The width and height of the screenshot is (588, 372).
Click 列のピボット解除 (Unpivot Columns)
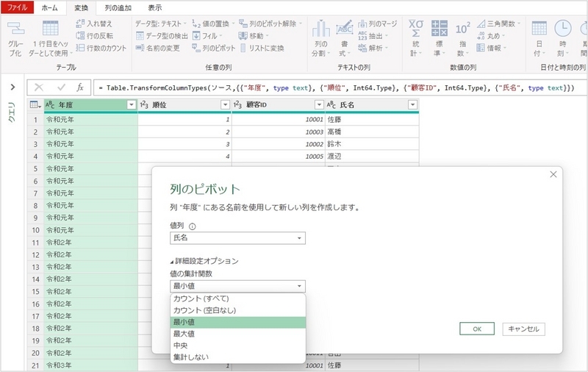pyautogui.click(x=270, y=24)
